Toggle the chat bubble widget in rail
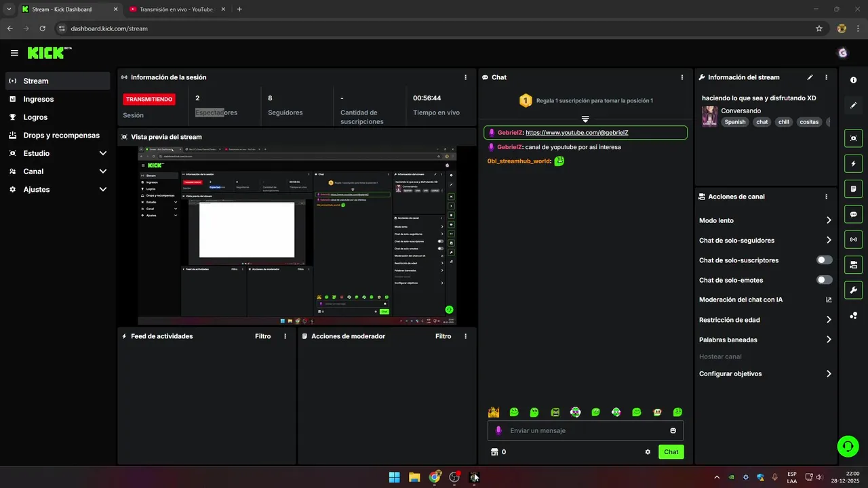The height and width of the screenshot is (488, 868). point(853,214)
